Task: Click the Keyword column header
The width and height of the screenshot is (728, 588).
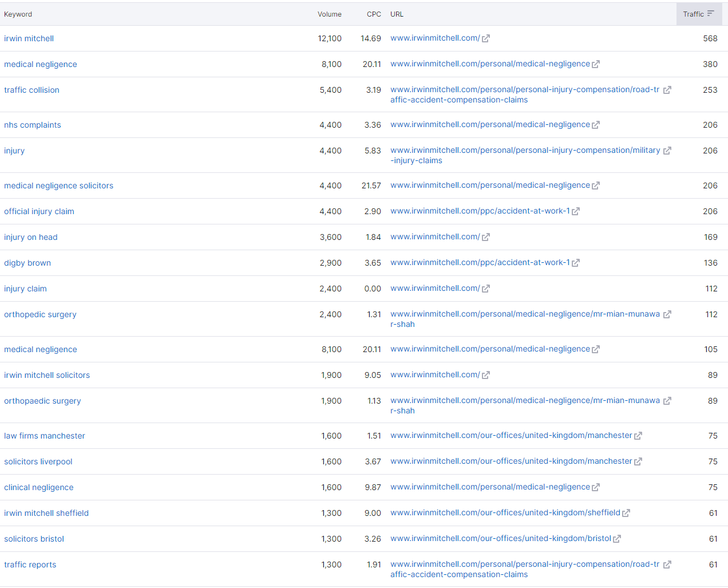Action: pos(18,14)
